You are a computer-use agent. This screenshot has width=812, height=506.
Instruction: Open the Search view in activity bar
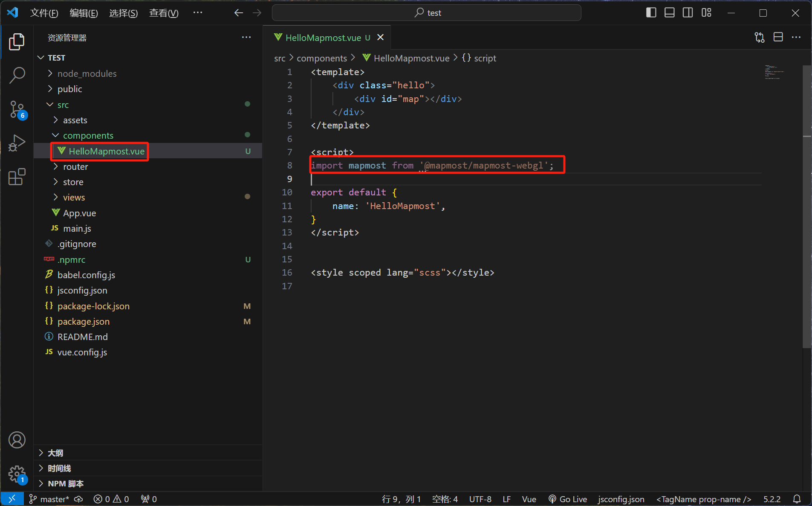(17, 75)
